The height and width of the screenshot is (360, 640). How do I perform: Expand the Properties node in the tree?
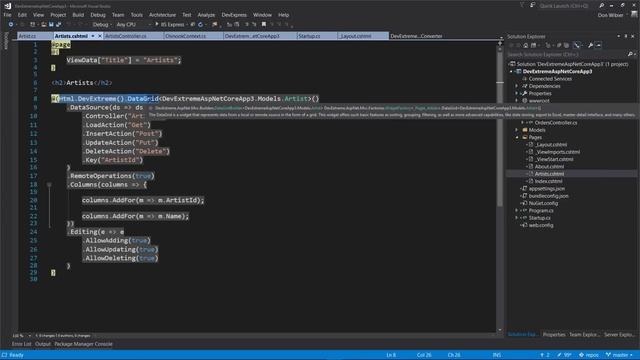click(x=517, y=93)
